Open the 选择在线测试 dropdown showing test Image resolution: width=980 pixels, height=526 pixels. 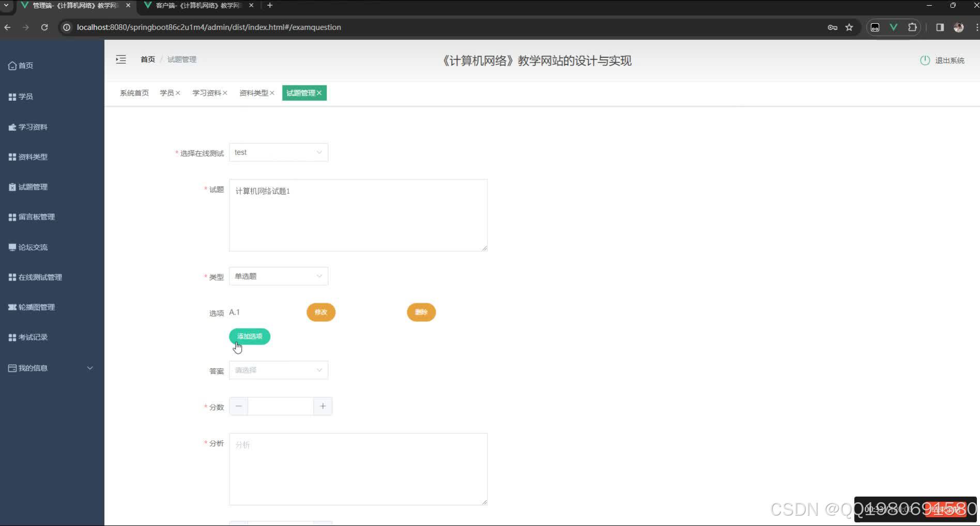[x=279, y=152]
